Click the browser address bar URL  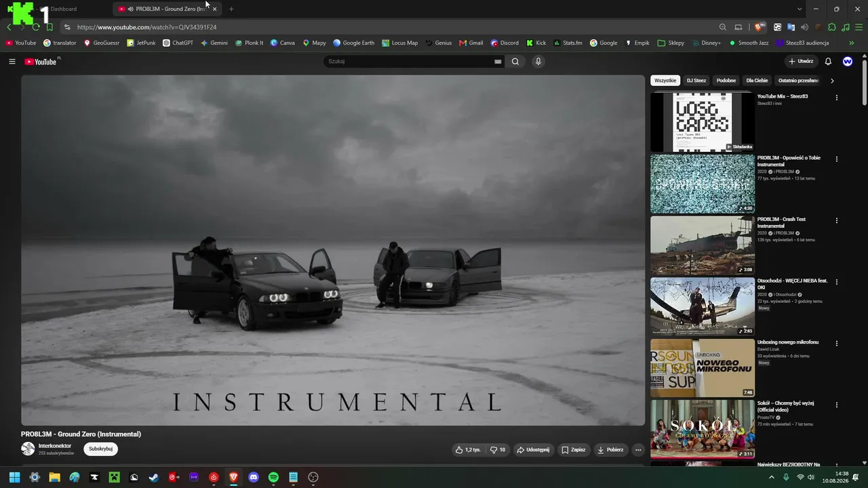click(146, 27)
